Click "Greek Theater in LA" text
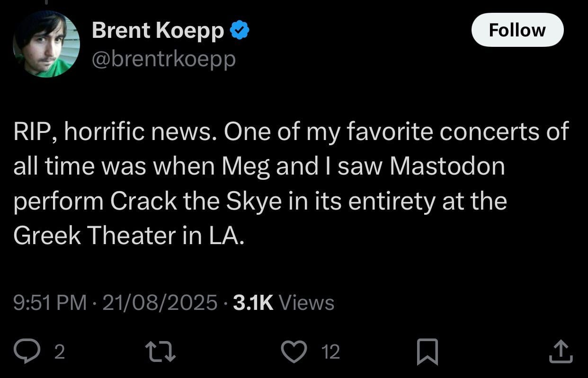The height and width of the screenshot is (378, 588). point(129,236)
